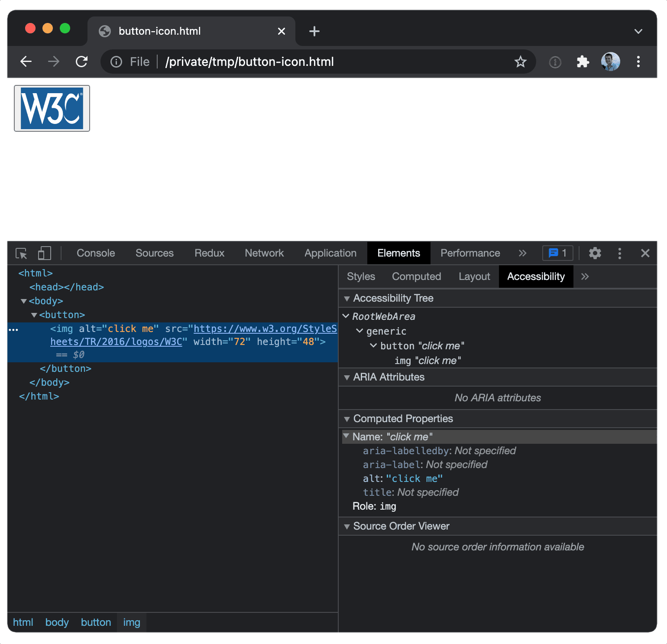
Task: Click the body breadcrumb
Action: point(57,622)
